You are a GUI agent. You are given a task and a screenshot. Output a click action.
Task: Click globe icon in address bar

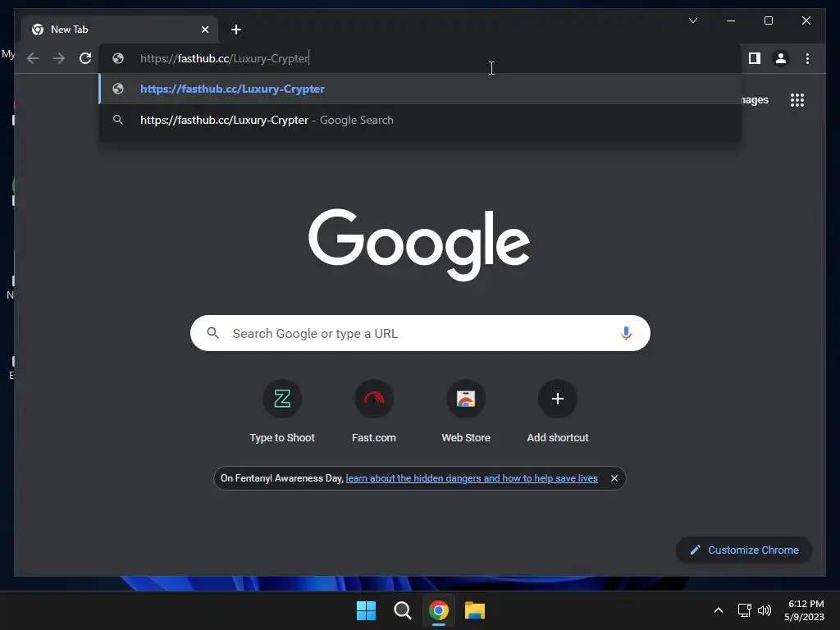[x=118, y=58]
